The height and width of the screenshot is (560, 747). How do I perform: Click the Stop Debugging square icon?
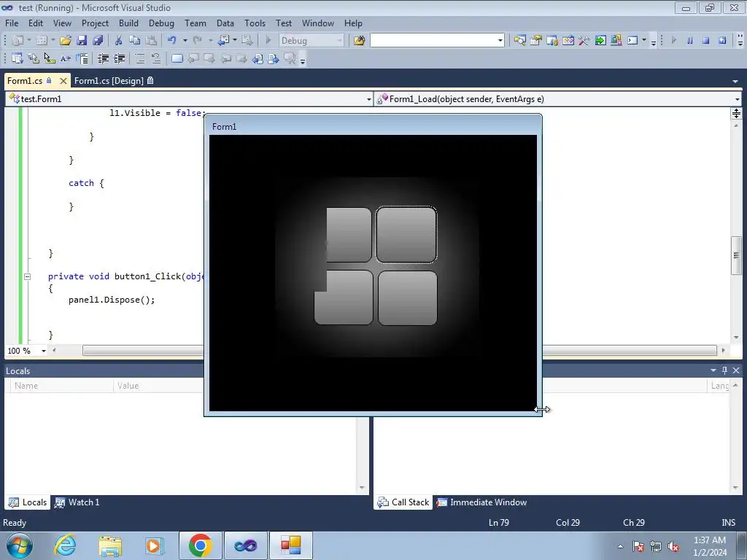tap(706, 41)
